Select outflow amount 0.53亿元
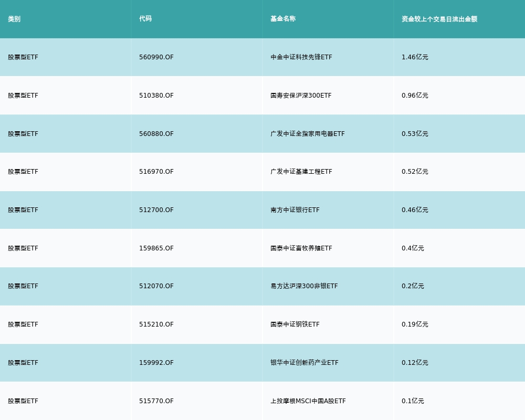The height and width of the screenshot is (420, 525). point(415,134)
